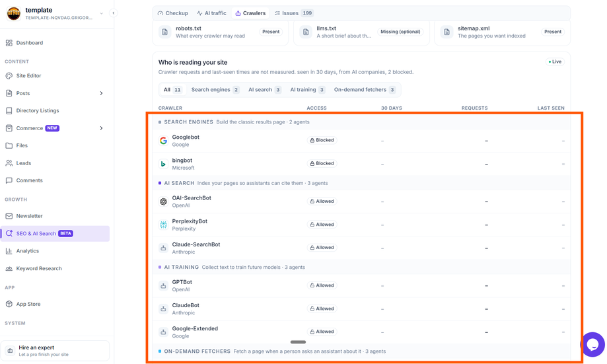Image resolution: width=607 pixels, height=364 pixels.
Task: Open Newsletter envelope icon
Action: tap(9, 216)
